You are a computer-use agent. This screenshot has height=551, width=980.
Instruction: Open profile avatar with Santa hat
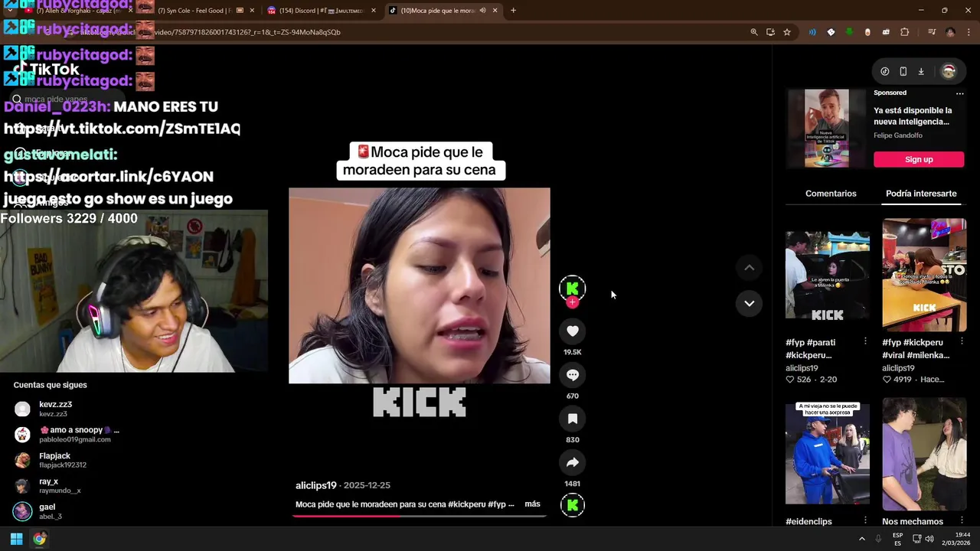pyautogui.click(x=949, y=71)
